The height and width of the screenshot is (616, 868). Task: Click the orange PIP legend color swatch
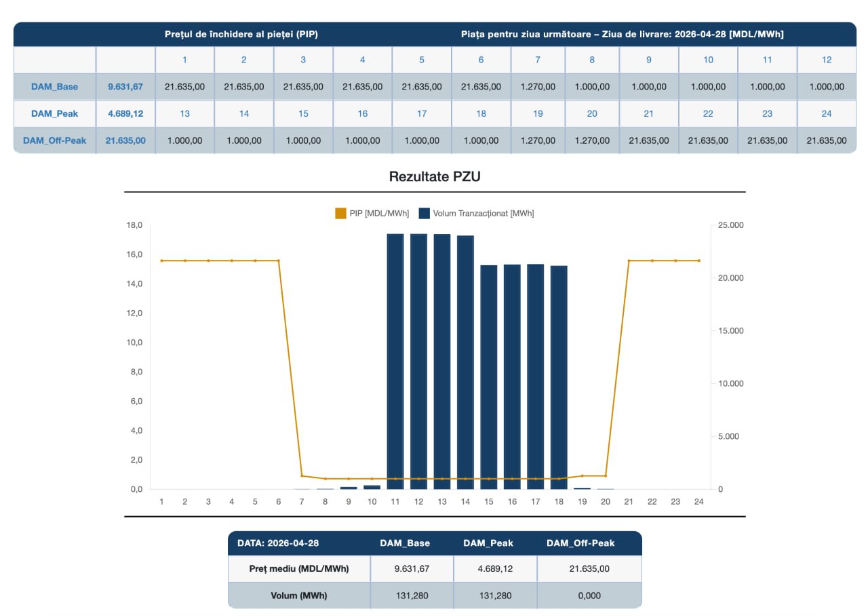[340, 213]
